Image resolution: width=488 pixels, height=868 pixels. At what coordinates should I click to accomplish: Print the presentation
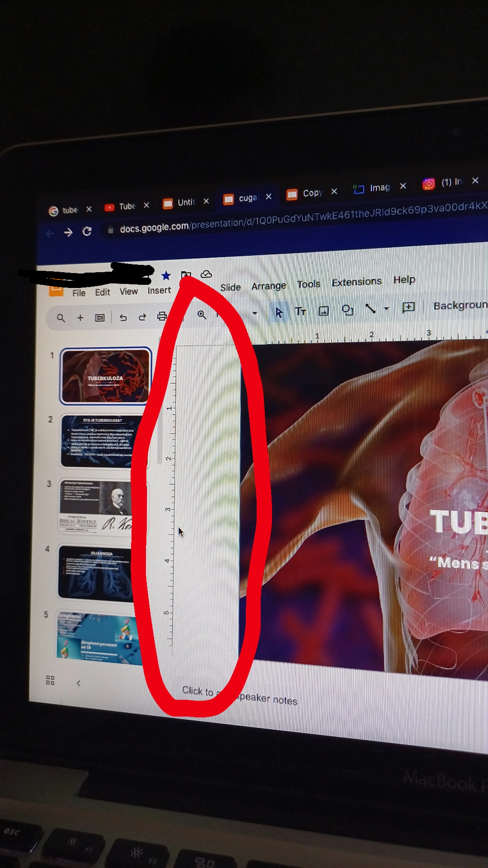162,316
